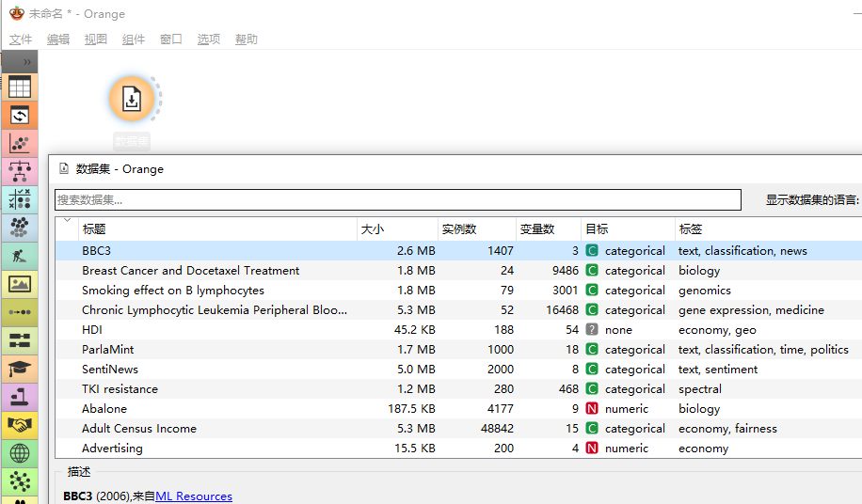The image size is (862, 504).
Task: Select Smoking effect on B lymphocytes dataset
Action: [458, 291]
